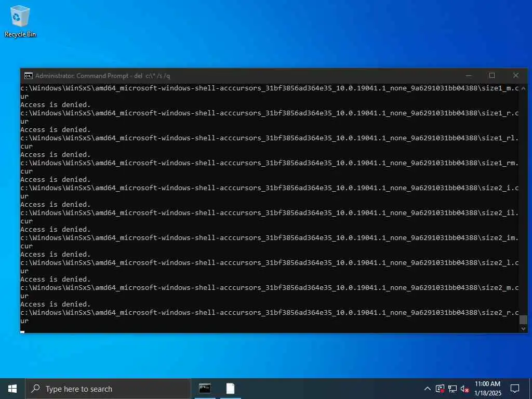Click the console line ending size2_m.c
The height and width of the screenshot is (399, 532).
point(270,288)
